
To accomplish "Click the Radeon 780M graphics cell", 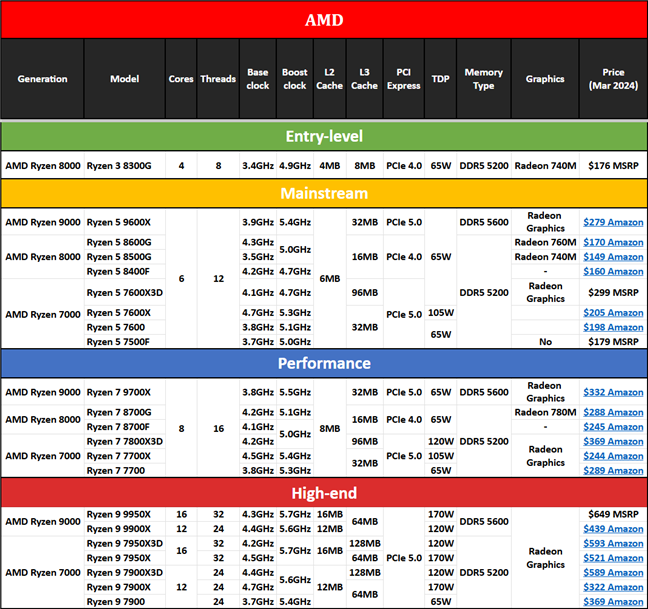I will [545, 412].
